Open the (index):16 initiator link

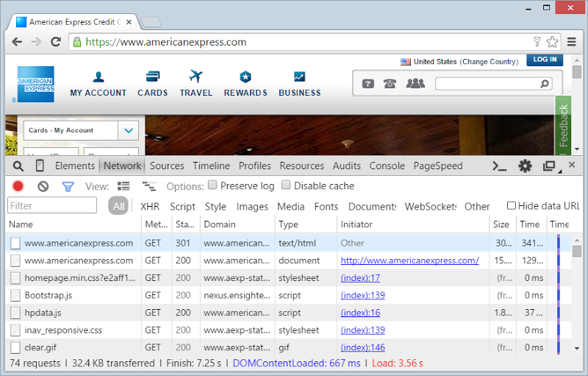click(x=360, y=313)
